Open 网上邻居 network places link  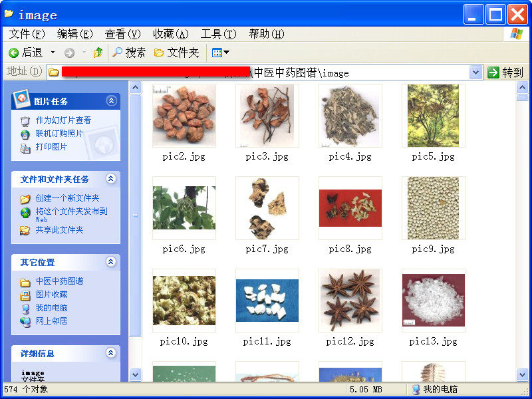click(x=52, y=321)
